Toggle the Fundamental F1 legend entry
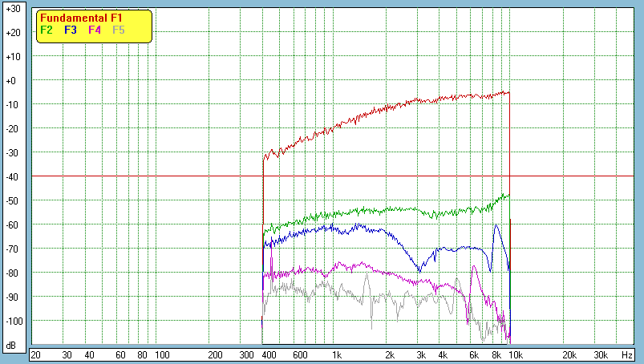644x364 pixels. tap(82, 18)
